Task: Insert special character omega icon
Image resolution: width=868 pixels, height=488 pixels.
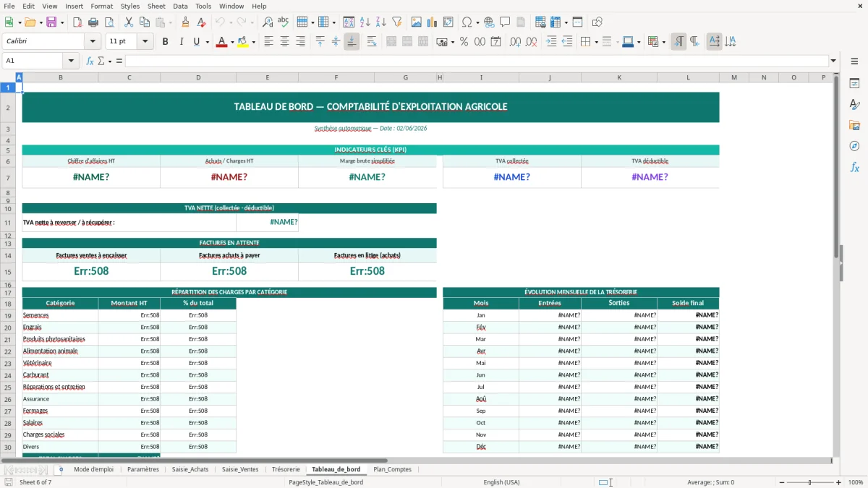Action: click(467, 22)
